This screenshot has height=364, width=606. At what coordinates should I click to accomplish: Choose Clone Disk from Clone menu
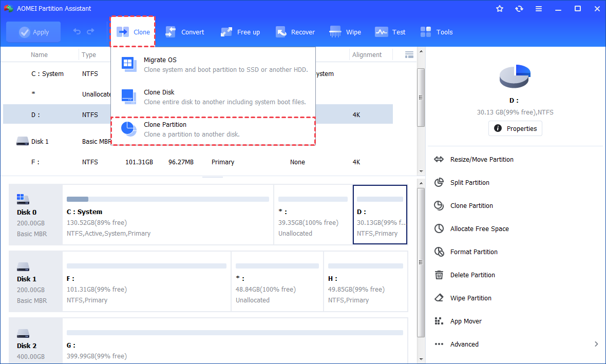[213, 97]
